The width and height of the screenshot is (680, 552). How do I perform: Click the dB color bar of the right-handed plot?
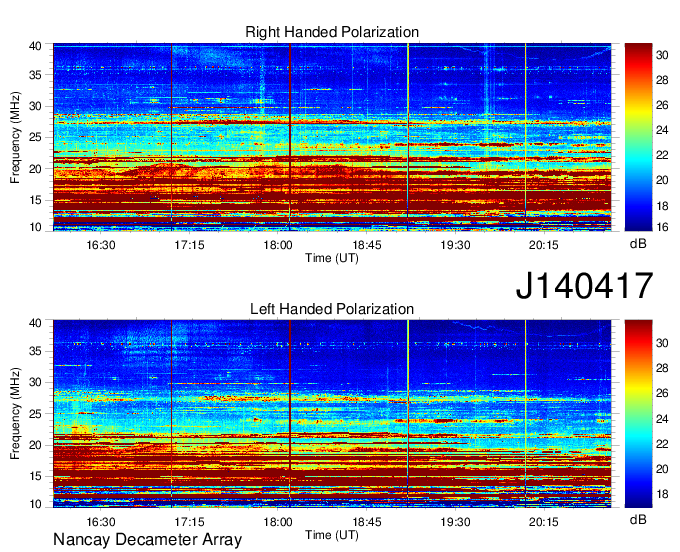(x=638, y=137)
